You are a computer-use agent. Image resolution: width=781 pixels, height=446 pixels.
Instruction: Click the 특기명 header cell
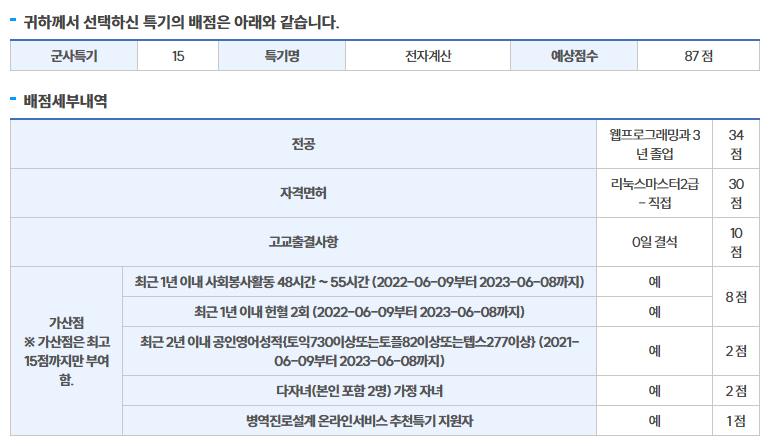tap(283, 56)
